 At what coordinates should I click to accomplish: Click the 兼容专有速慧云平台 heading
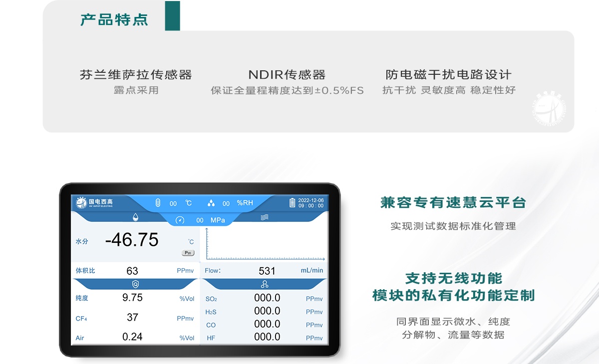(453, 203)
